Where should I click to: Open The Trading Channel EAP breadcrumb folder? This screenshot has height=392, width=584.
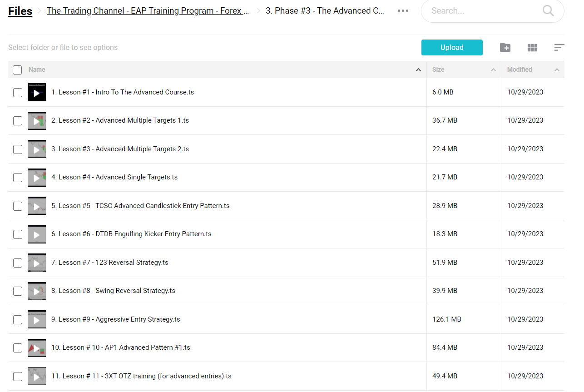148,11
